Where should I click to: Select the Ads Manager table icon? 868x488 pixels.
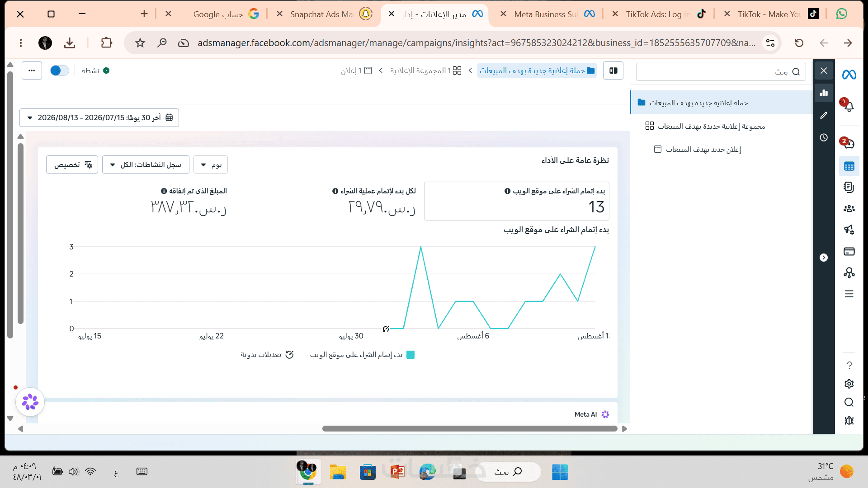[x=849, y=166]
